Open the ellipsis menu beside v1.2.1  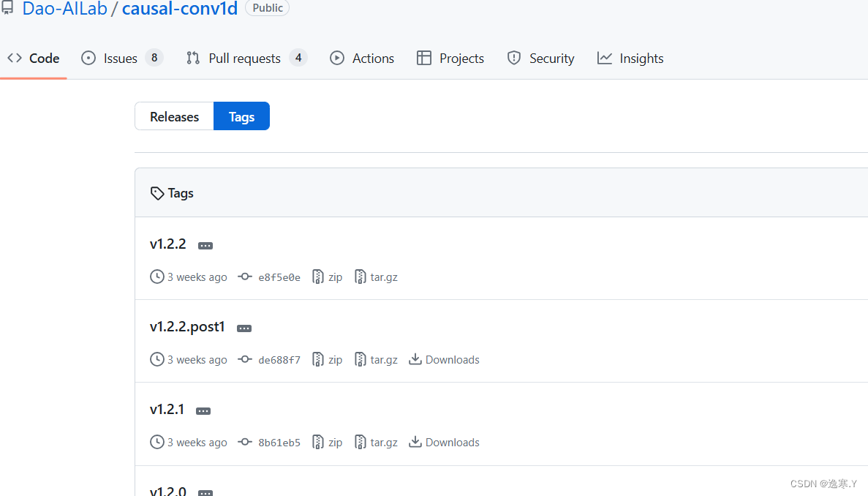[203, 410]
